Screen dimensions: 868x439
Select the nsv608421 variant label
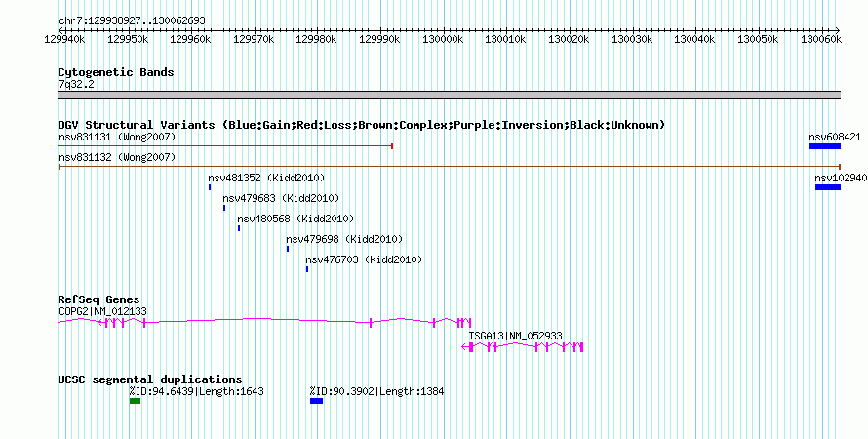click(835, 137)
